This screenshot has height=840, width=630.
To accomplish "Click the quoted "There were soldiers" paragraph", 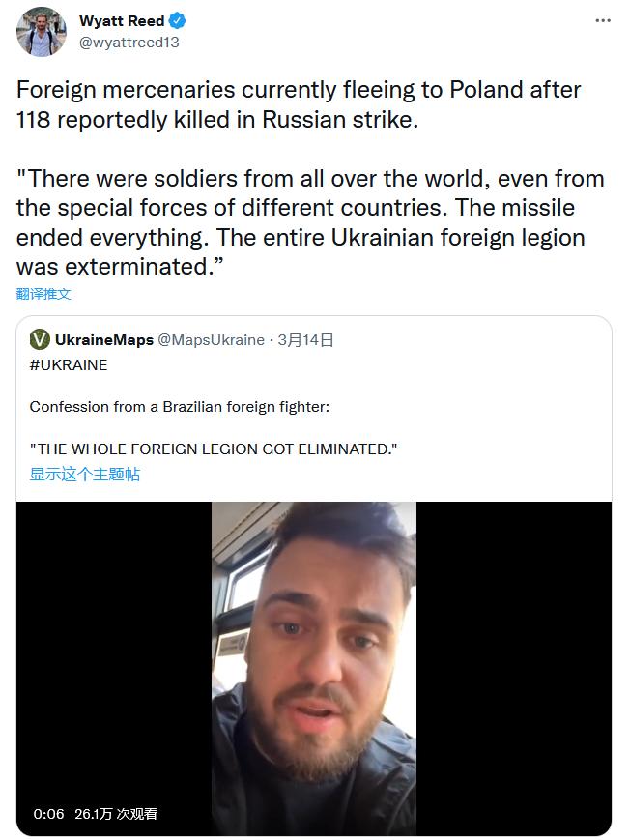I will coord(309,222).
